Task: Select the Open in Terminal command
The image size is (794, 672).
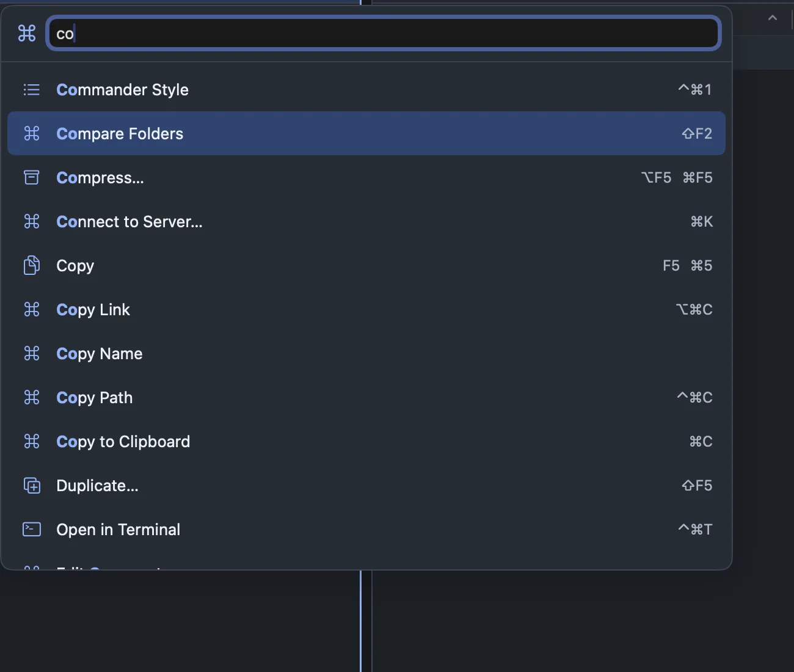Action: pos(366,530)
